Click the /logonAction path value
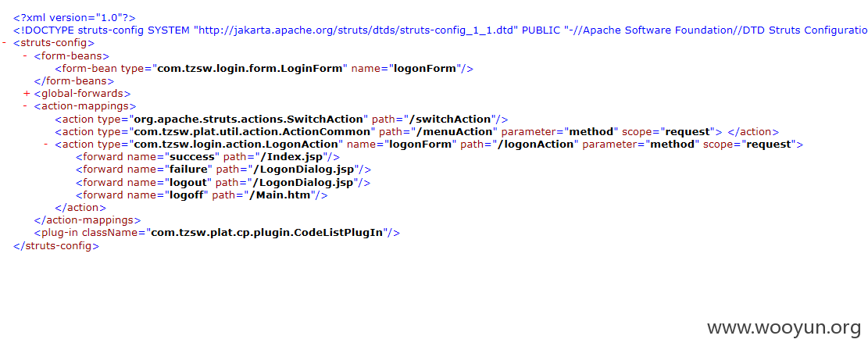This screenshot has height=350, width=868. (534, 144)
